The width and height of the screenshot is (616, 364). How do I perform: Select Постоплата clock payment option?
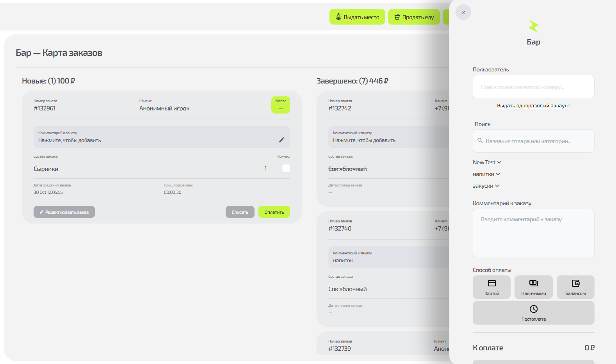click(x=533, y=313)
